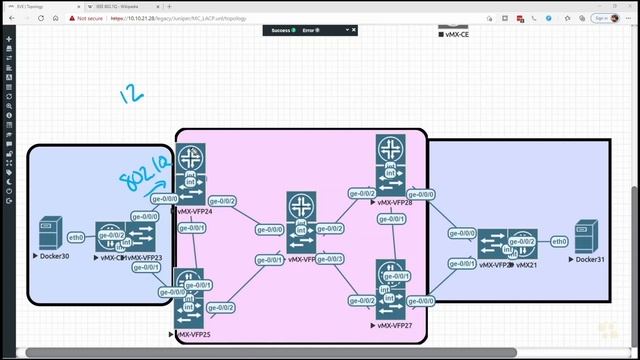
Task: Click the Close lab power icon
Action: click(9, 191)
